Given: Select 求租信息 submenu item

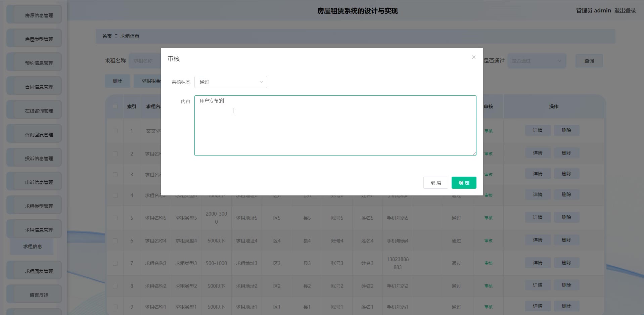Looking at the screenshot, I should tap(32, 246).
